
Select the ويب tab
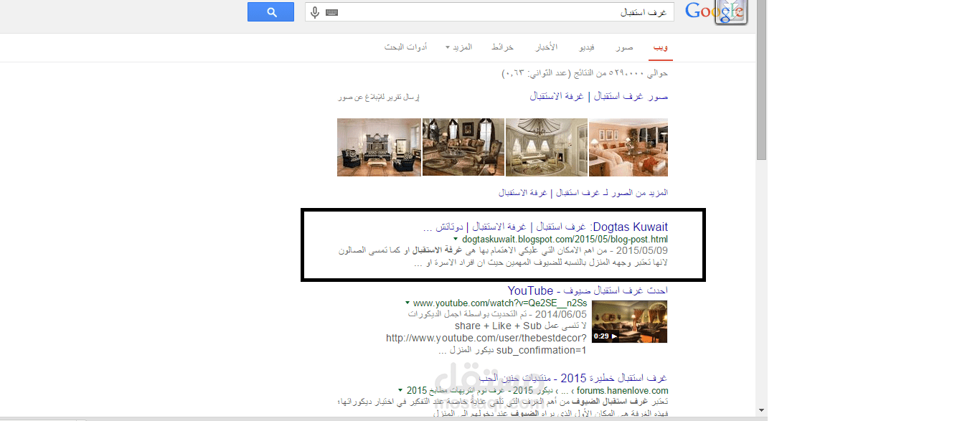660,47
